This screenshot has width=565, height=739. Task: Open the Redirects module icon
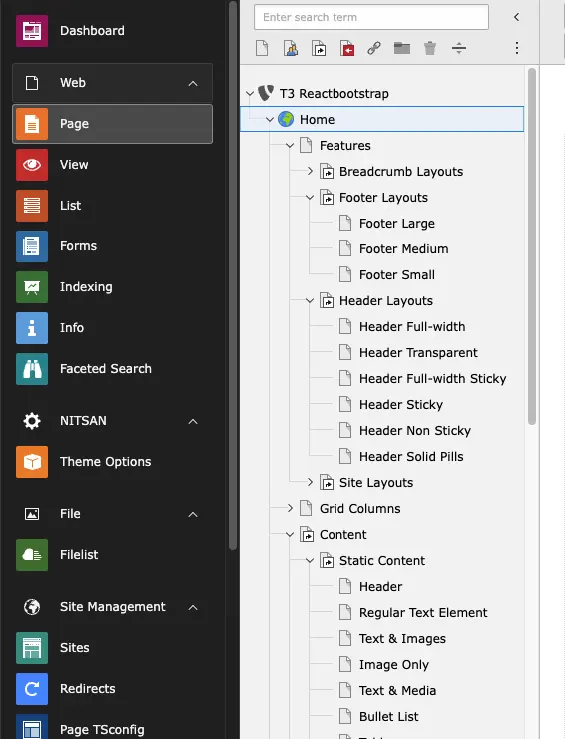click(32, 689)
